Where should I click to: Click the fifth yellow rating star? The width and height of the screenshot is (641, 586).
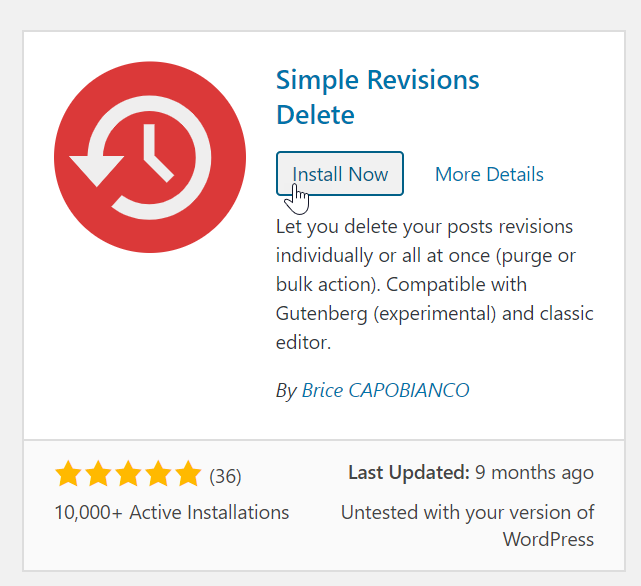[188, 474]
